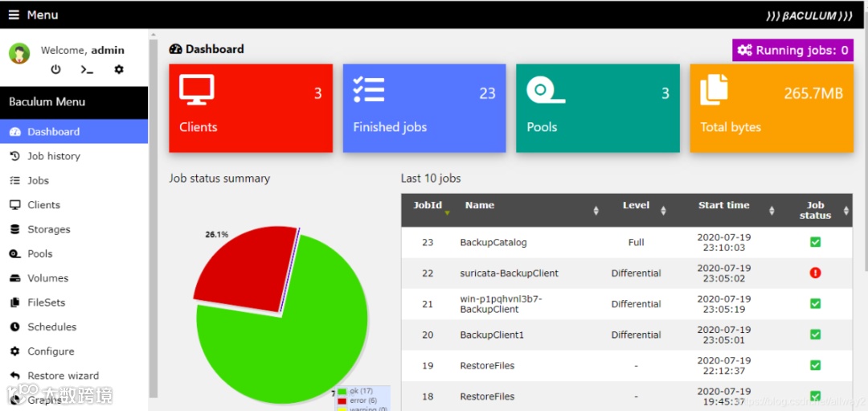Click the sidebar vertical scrollbar

click(154, 216)
